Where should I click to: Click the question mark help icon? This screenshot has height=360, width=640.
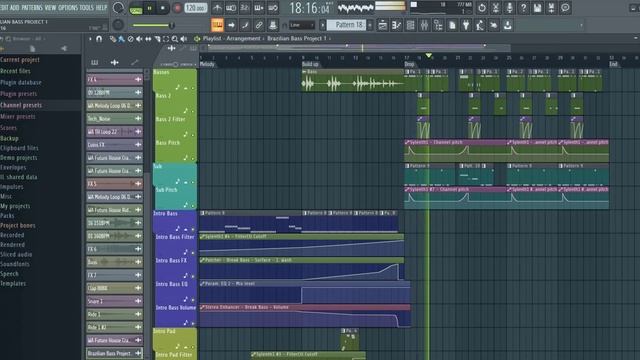coord(523,8)
